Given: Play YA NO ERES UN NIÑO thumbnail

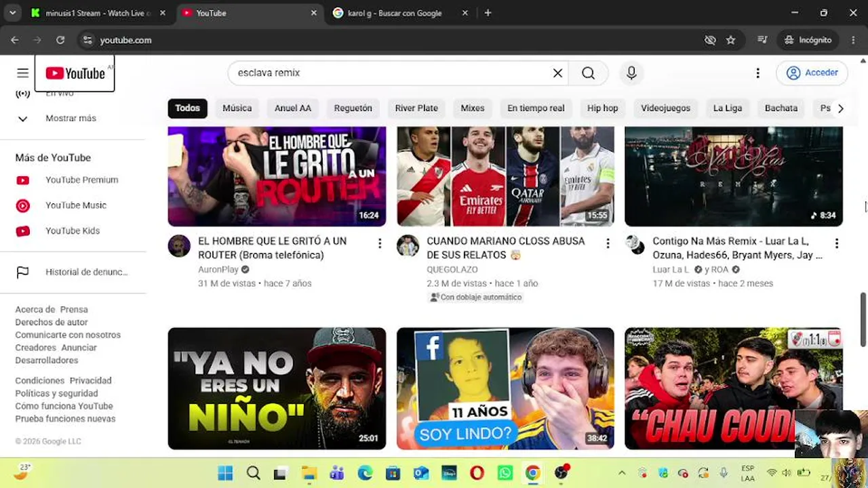Looking at the screenshot, I should click(277, 389).
